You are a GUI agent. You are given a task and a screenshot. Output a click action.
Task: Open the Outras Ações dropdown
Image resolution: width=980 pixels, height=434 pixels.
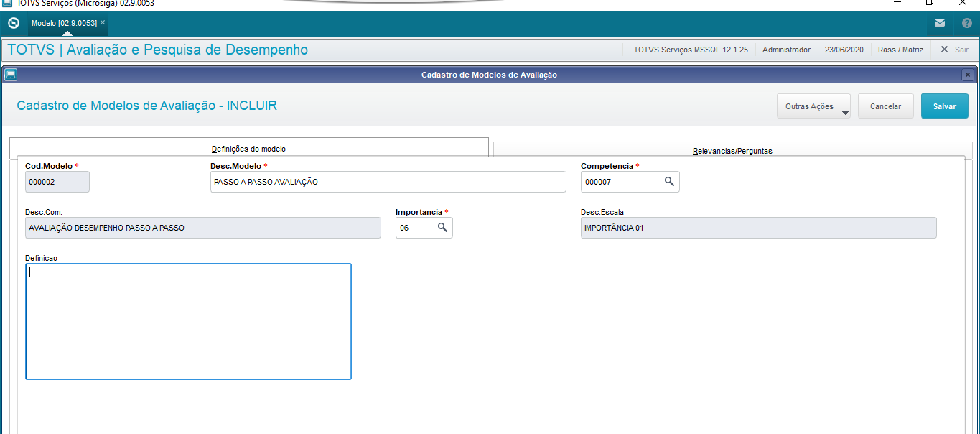pos(813,106)
